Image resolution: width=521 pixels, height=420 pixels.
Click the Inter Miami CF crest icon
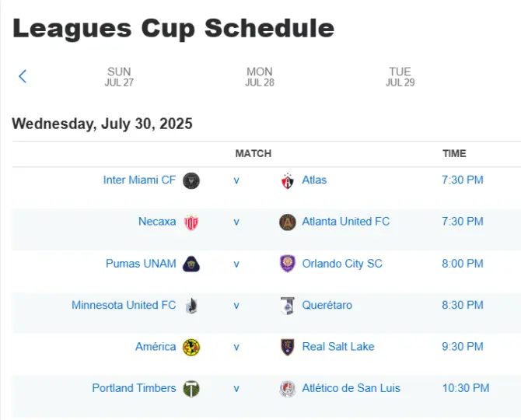pos(191,180)
